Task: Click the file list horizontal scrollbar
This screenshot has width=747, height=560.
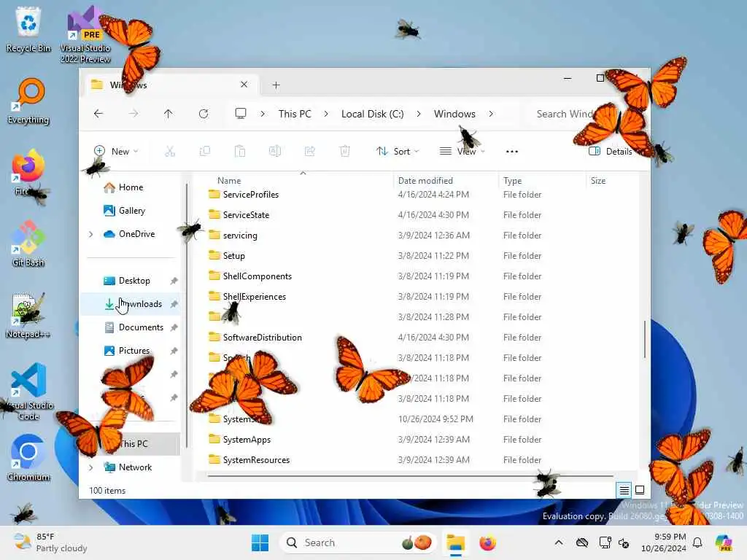Action: coord(410,475)
